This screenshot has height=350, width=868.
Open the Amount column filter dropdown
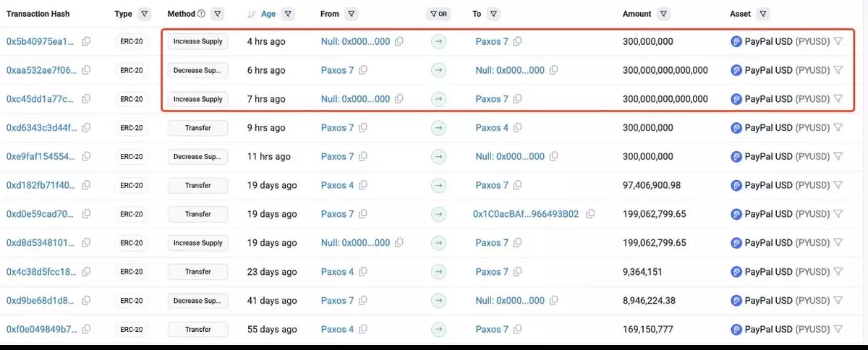point(664,14)
